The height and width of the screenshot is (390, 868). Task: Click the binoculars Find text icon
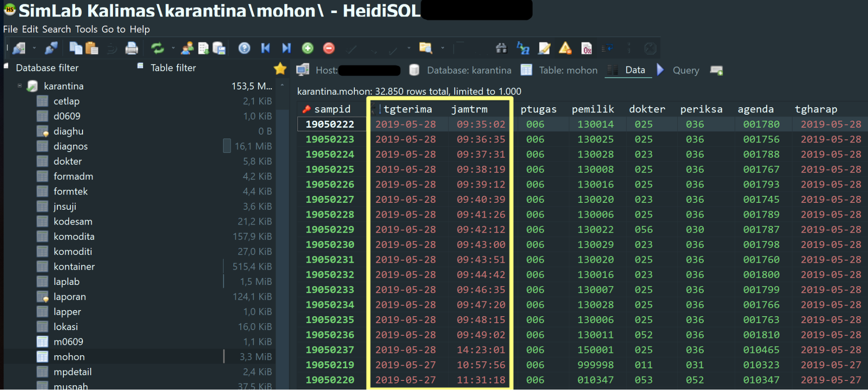tap(501, 48)
